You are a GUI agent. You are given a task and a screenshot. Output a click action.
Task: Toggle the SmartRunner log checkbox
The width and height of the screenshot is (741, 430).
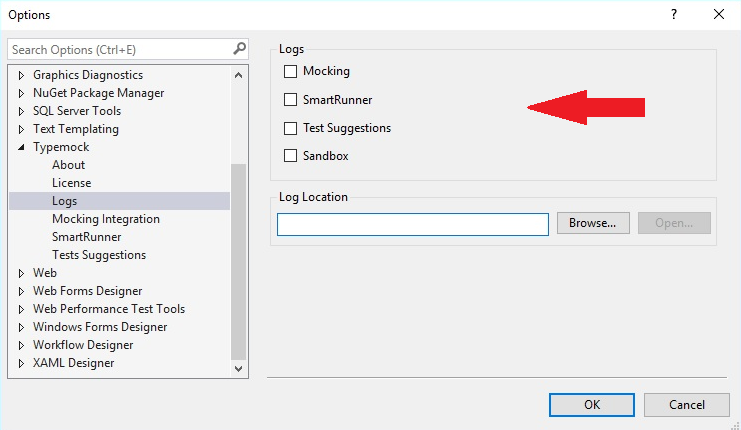[291, 100]
